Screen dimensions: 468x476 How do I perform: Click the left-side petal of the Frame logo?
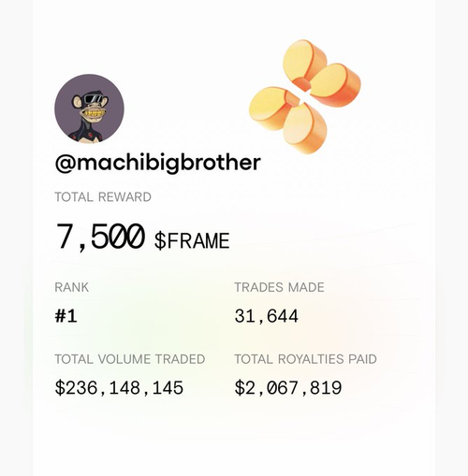272,108
